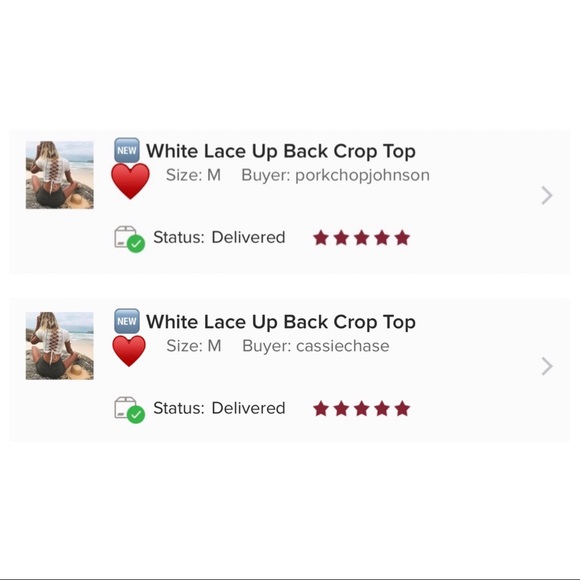
Task: Select buyer porkchopjohnson
Action: 335,175
